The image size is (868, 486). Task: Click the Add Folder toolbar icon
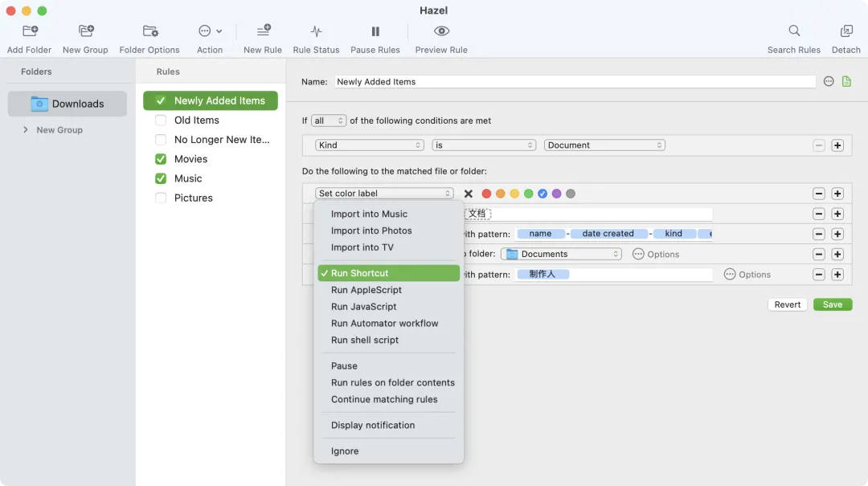point(30,31)
